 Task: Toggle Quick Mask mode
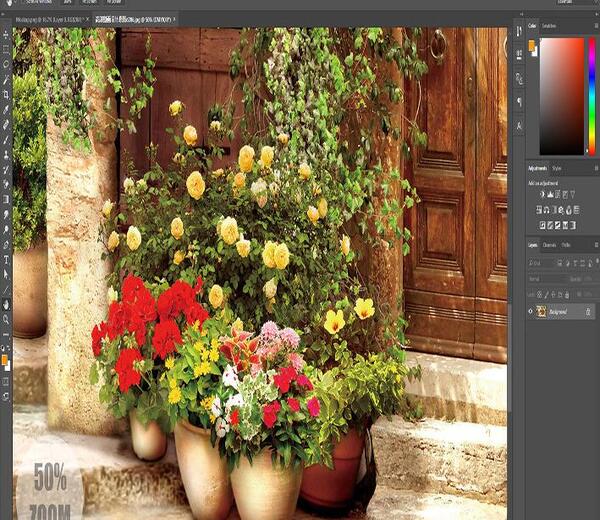(x=6, y=381)
